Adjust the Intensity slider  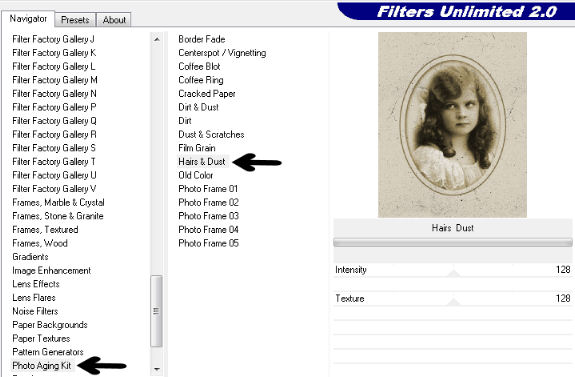pos(454,274)
